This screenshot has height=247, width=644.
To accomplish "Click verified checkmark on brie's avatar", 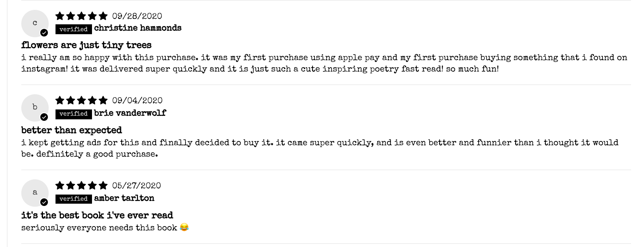I will tap(44, 117).
